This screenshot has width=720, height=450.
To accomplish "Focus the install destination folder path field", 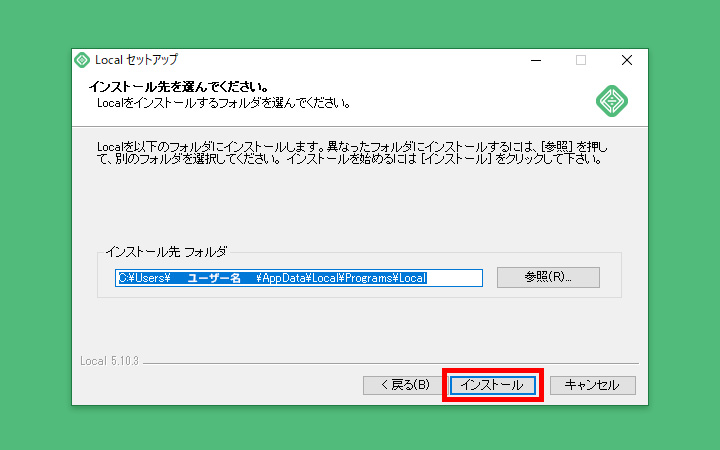I will (x=299, y=278).
